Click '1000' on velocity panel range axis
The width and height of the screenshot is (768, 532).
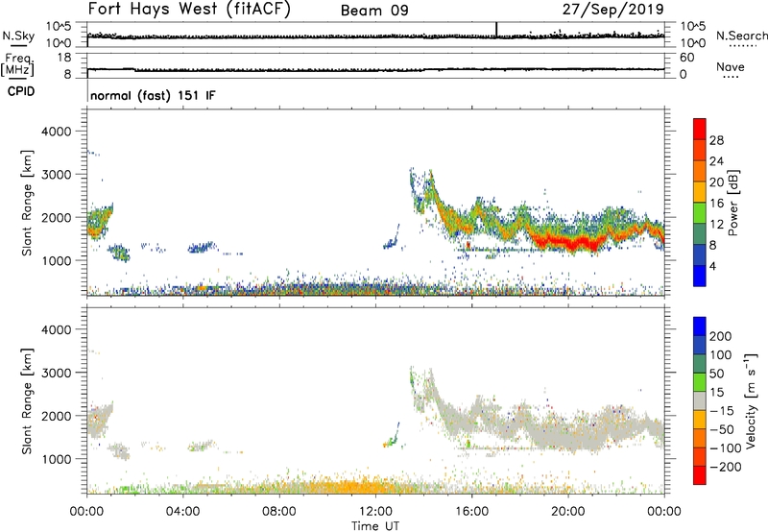tap(56, 459)
